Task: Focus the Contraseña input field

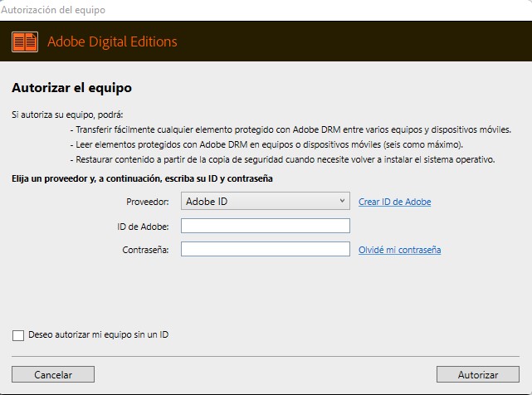Action: tap(266, 249)
